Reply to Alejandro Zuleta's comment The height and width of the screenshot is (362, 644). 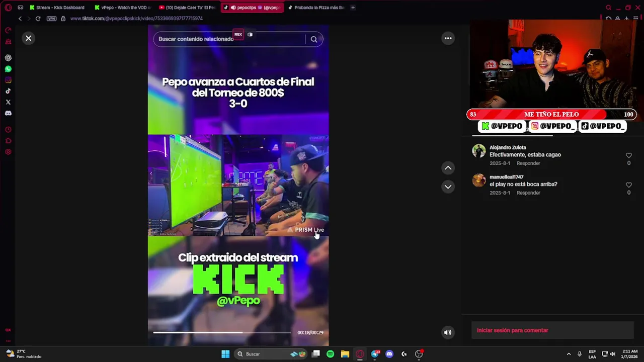[x=528, y=163]
